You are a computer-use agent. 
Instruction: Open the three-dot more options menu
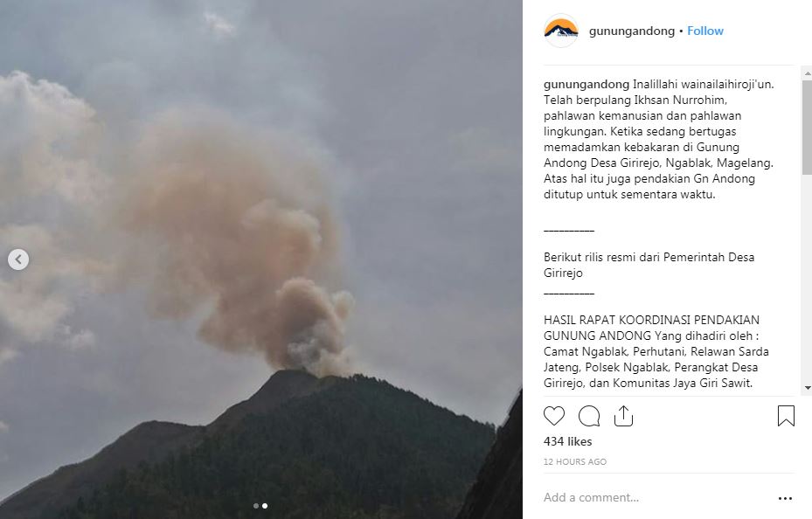tap(785, 498)
